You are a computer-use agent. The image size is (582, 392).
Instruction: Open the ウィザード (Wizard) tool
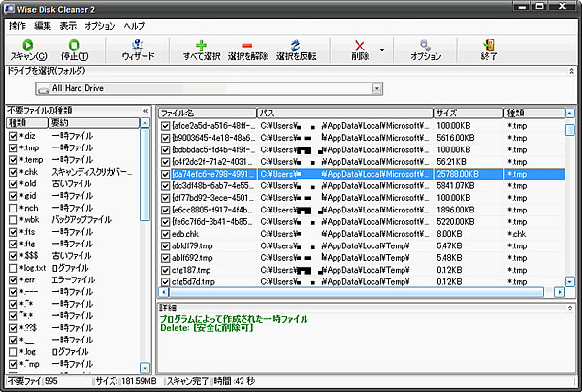(137, 45)
